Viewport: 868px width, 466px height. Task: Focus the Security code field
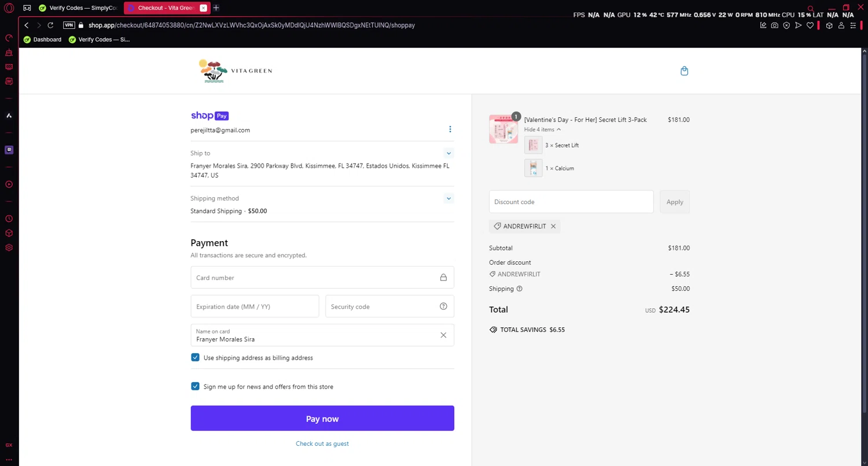[x=389, y=306]
